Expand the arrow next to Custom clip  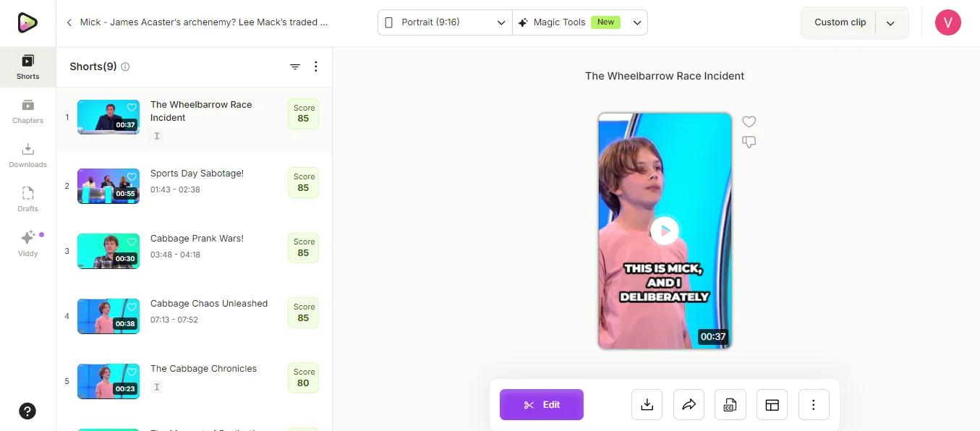[891, 23]
